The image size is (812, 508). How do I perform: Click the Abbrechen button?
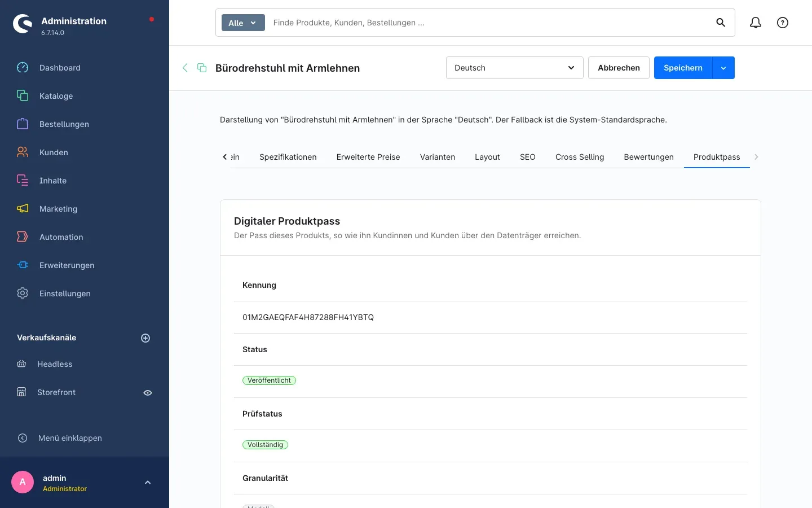pyautogui.click(x=619, y=68)
